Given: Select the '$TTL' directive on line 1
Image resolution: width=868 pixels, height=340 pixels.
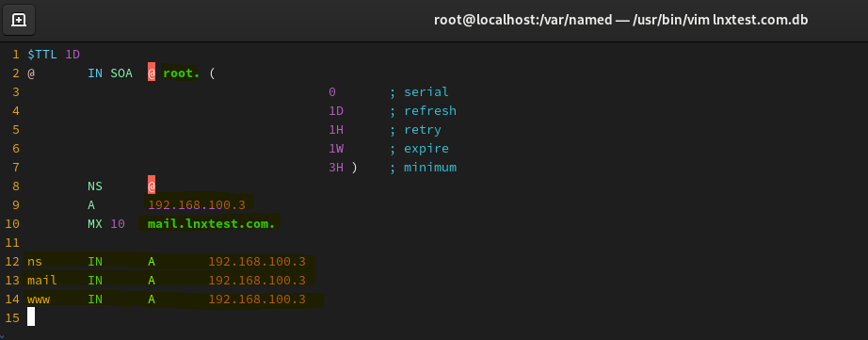Looking at the screenshot, I should coord(42,55).
